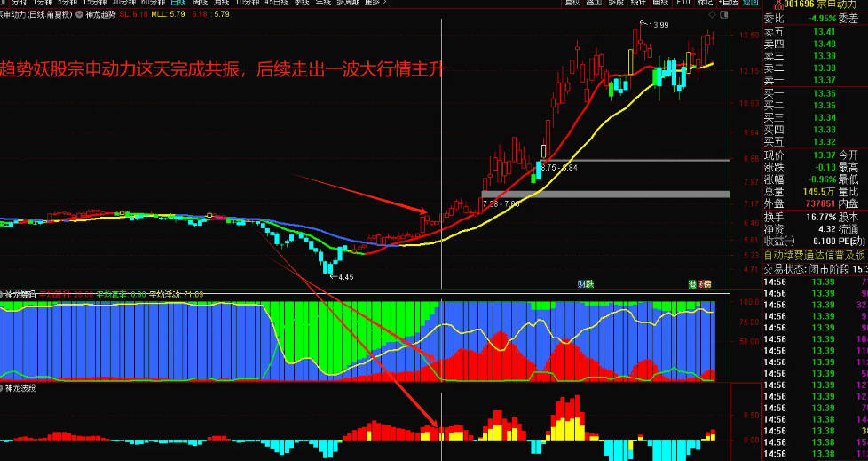The height and width of the screenshot is (461, 868).
Task: Switch to the 1分钟 period tab
Action: pyautogui.click(x=44, y=2)
